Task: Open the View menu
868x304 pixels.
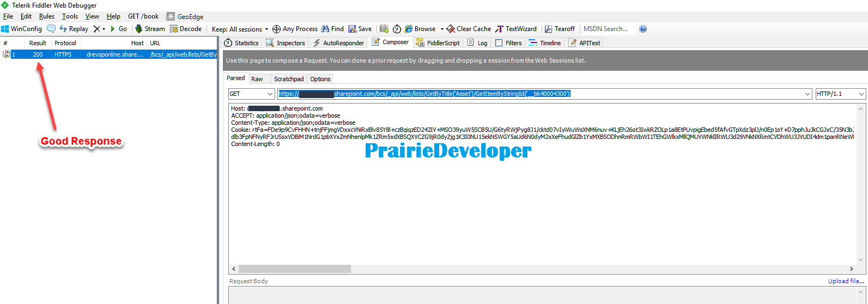Action: point(92,16)
